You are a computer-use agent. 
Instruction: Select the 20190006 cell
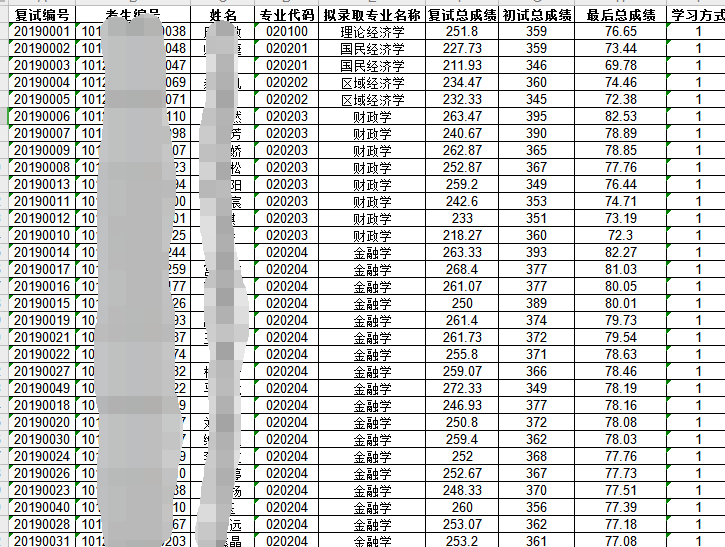point(42,117)
